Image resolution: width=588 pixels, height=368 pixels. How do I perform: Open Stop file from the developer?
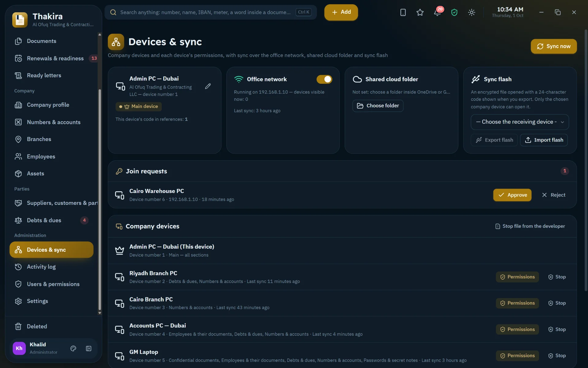tap(530, 226)
